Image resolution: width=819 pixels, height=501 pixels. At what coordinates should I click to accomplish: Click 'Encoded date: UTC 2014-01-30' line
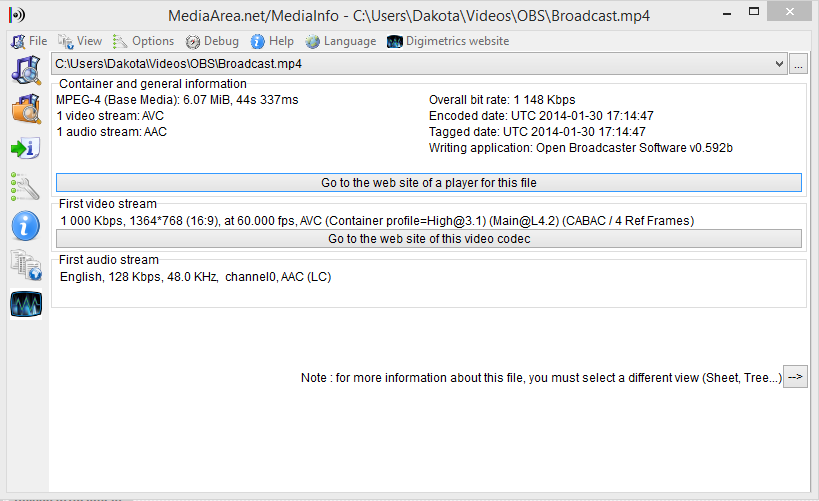pyautogui.click(x=541, y=116)
